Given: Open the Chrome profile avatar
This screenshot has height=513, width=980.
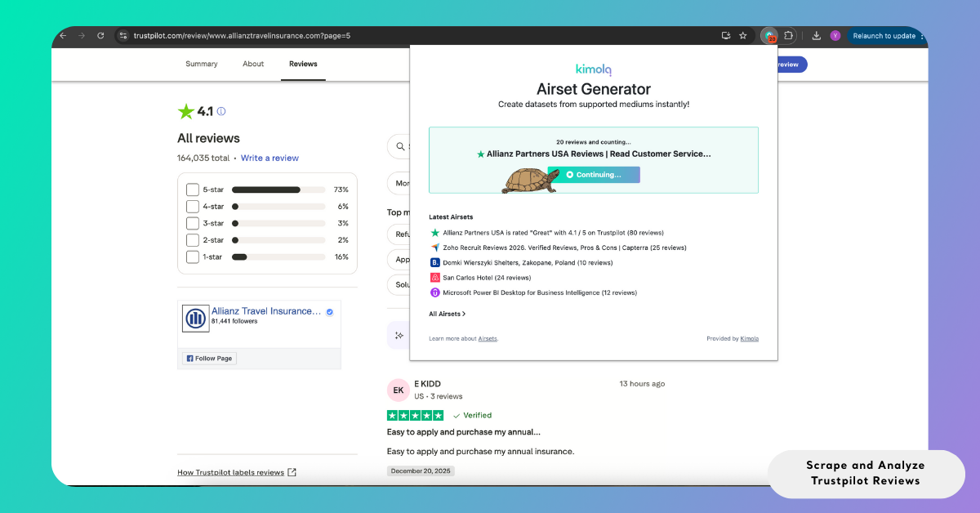Looking at the screenshot, I should point(835,36).
